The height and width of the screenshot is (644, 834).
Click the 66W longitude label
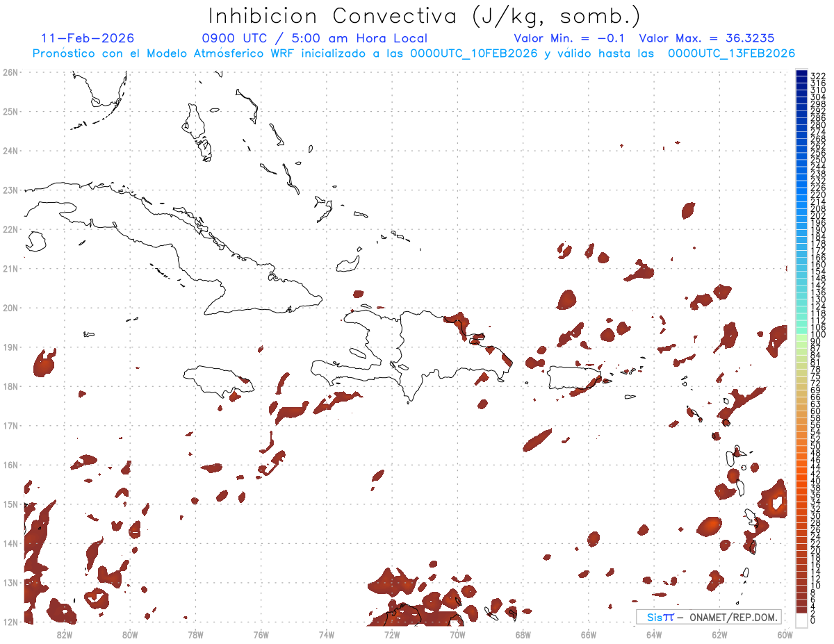pyautogui.click(x=589, y=634)
